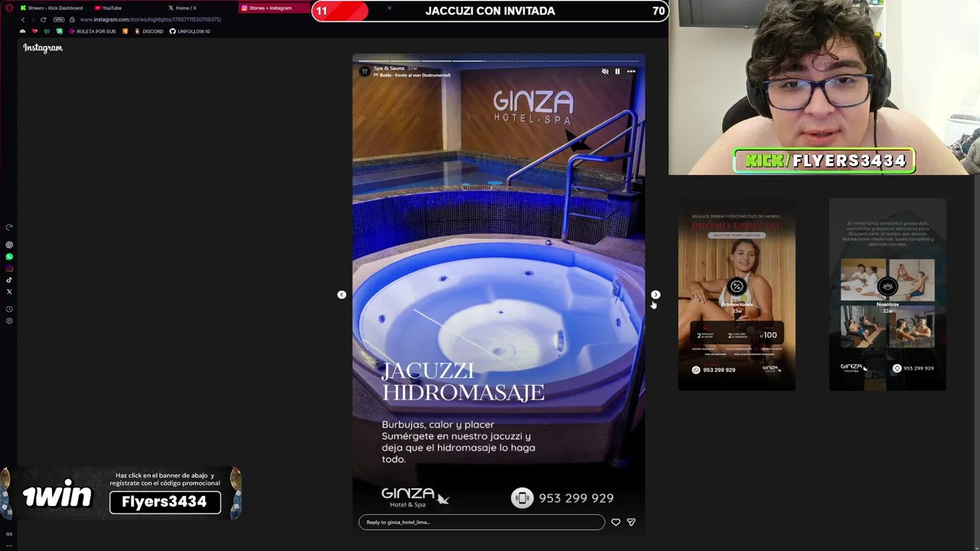980x551 pixels.
Task: Click the 953 299 929 phone number
Action: point(576,498)
